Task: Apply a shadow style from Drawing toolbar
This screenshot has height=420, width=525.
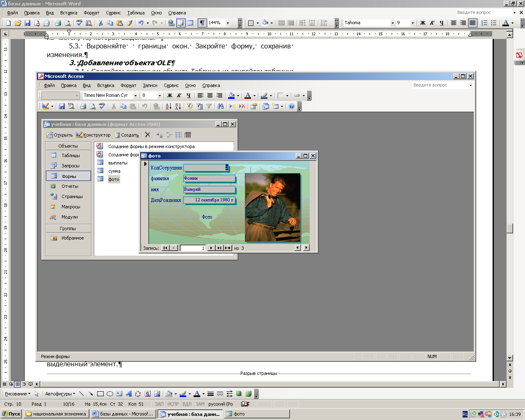Action: point(239,394)
